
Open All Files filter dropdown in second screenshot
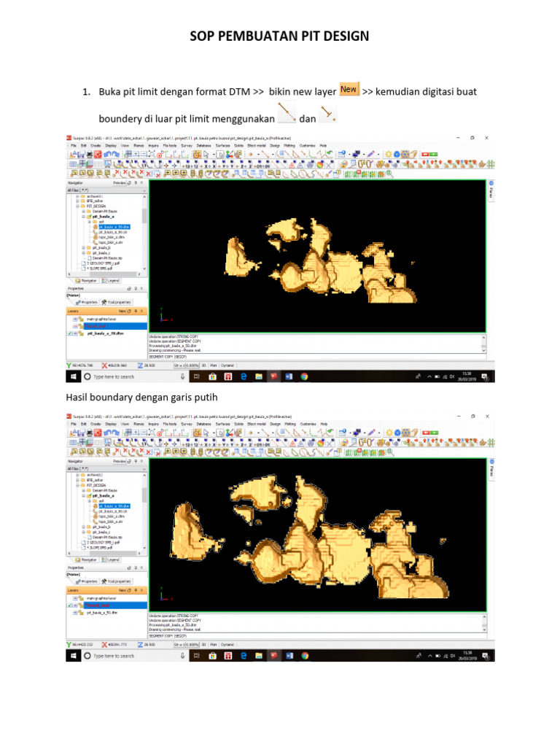coord(106,469)
